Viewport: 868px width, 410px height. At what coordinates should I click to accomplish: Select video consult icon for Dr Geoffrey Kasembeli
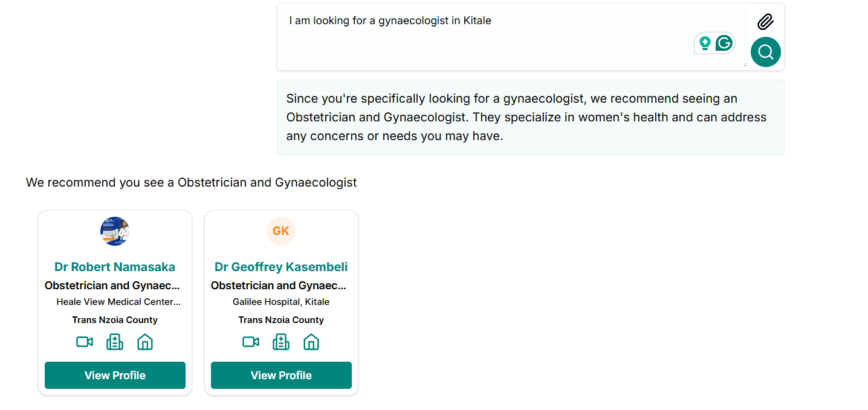251,342
